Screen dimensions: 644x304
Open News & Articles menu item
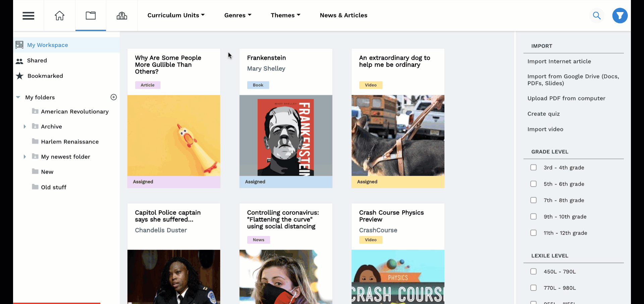point(343,15)
